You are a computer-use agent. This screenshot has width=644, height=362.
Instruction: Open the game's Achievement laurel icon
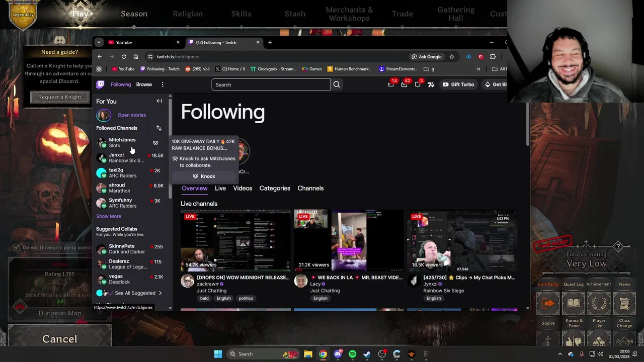pos(599,303)
